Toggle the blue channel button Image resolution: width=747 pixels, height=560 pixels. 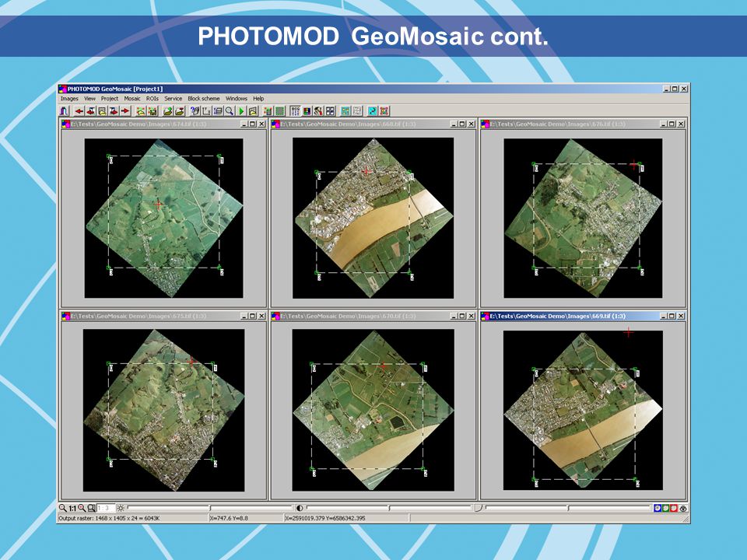658,508
